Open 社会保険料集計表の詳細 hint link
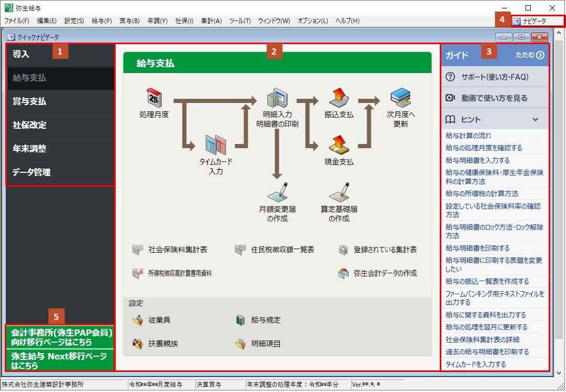Viewport: 566px width, 392px height. click(x=482, y=339)
